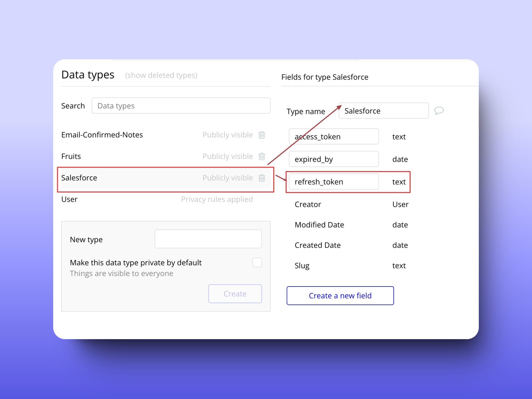This screenshot has width=532, height=399.
Task: Focus the Data types search box
Action: 181,106
